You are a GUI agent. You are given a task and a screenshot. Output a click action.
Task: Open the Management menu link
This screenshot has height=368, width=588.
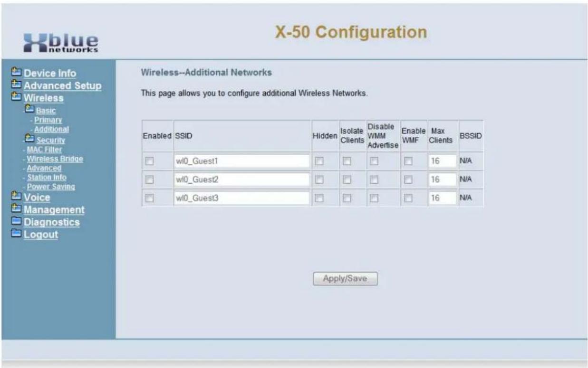[x=54, y=210]
